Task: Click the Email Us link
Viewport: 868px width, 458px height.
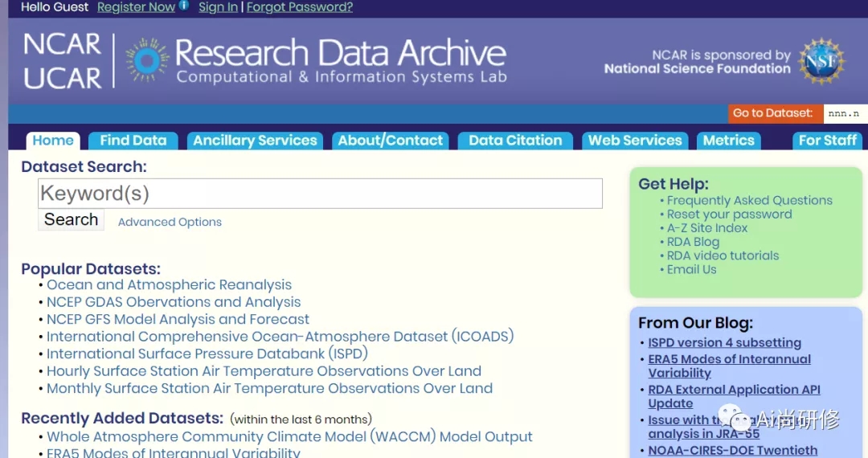Action: (x=691, y=269)
